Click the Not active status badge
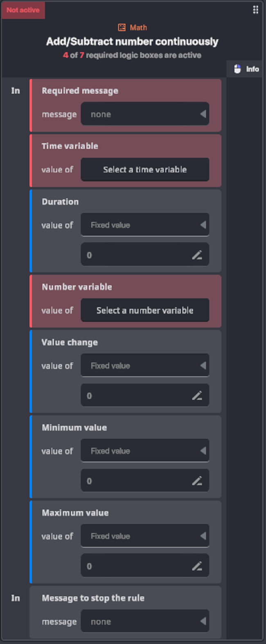Image resolution: width=266 pixels, height=644 pixels. click(23, 10)
